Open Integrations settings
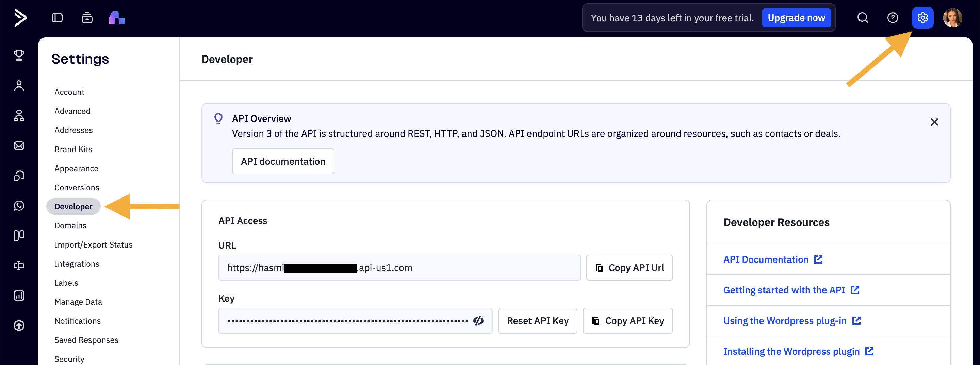Screen dimensions: 980x365 (77, 264)
